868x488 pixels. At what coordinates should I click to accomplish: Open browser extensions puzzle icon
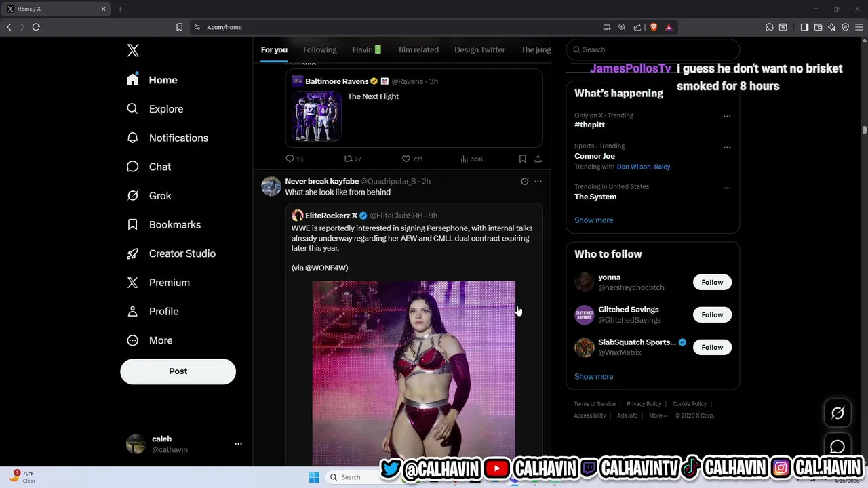pyautogui.click(x=769, y=27)
